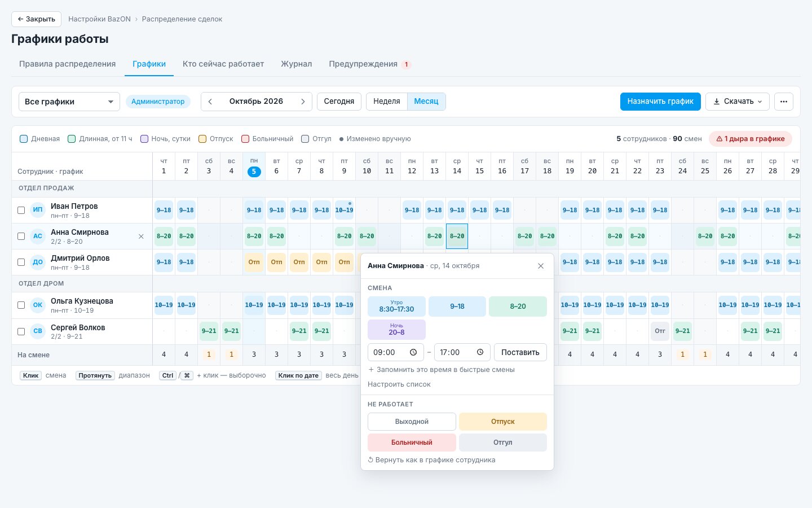Mark day as Отпуск
Image resolution: width=812 pixels, height=508 pixels.
[x=503, y=422]
